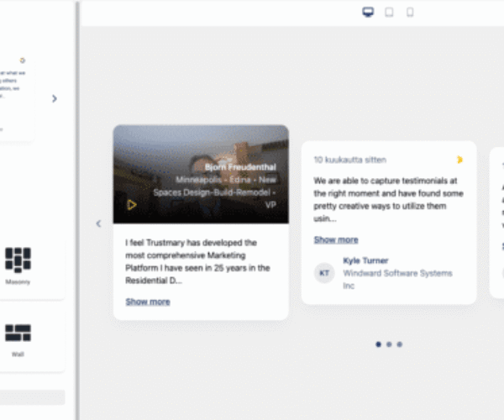Click yellow source icon on Kyle Turner card
Viewport: 504px width, 420px height.
click(x=459, y=160)
